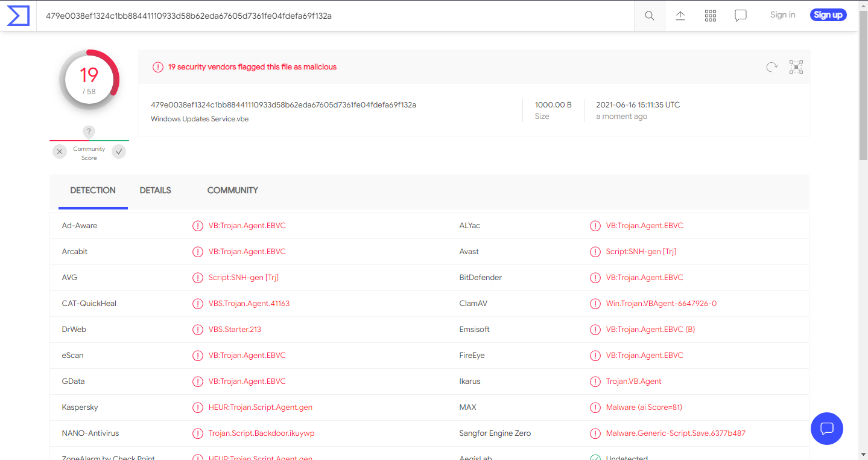Click the alert icon in the NANO-Antivirus row
The image size is (868, 460).
pyautogui.click(x=197, y=433)
